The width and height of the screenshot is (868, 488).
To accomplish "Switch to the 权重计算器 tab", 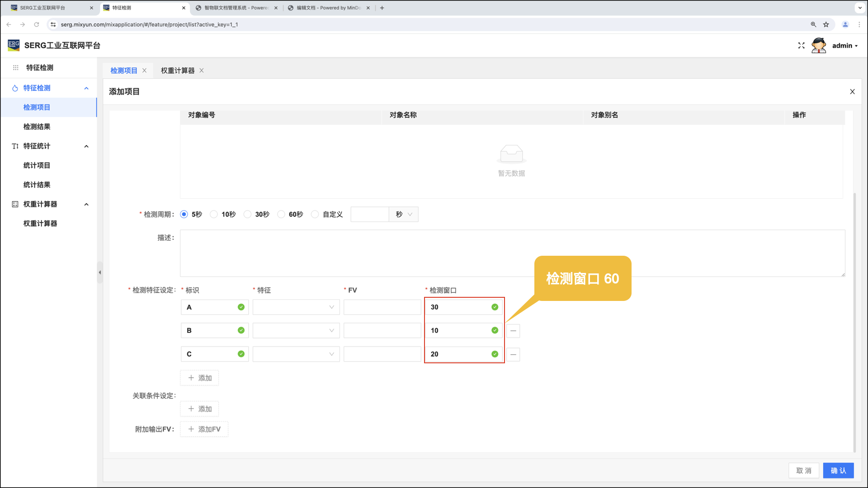I will [177, 70].
